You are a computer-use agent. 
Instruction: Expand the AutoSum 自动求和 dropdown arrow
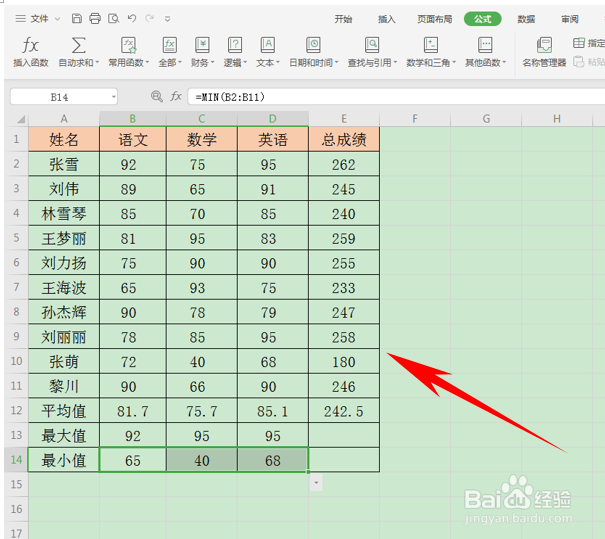coord(97,62)
